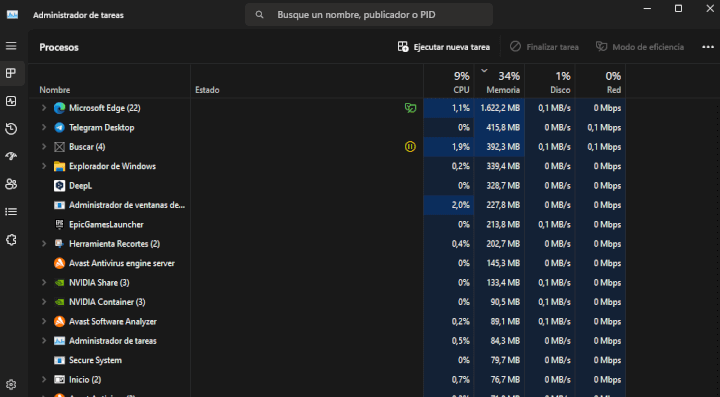Click the Procesos page heading
Viewport: 720px width, 397px height.
click(59, 47)
